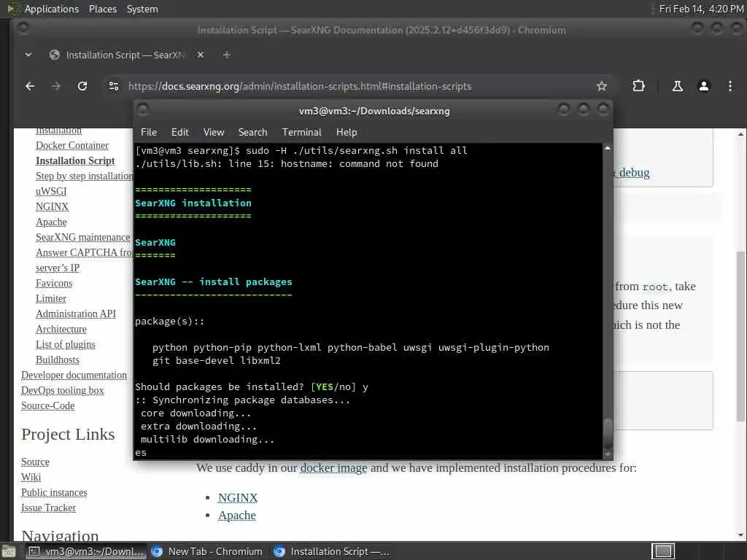Open the Buildhosts sidebar link

pyautogui.click(x=58, y=359)
